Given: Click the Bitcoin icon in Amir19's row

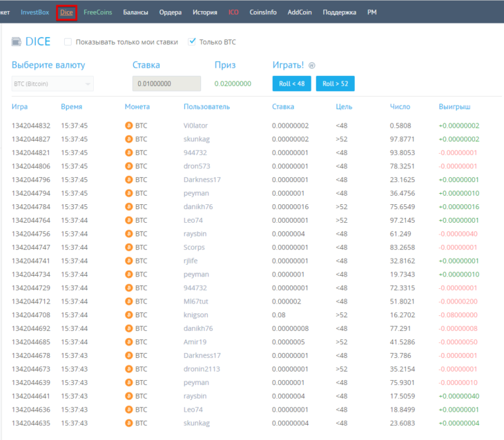Looking at the screenshot, I should pyautogui.click(x=129, y=342).
